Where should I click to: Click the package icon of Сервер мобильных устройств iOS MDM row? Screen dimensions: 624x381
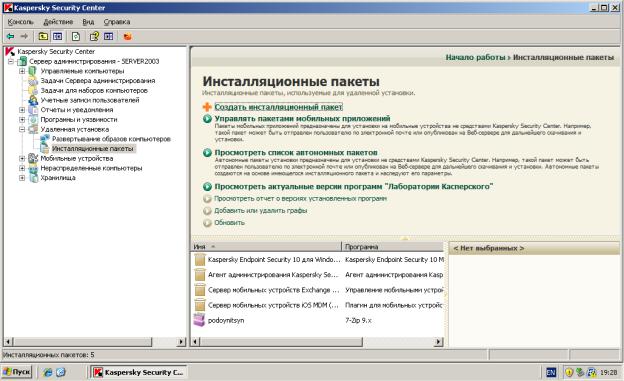[x=200, y=305]
